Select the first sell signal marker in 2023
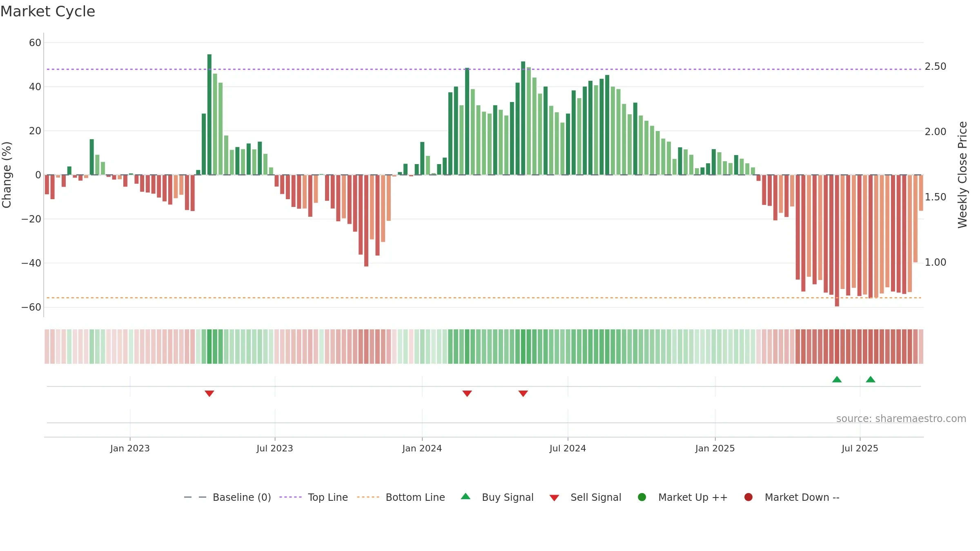The width and height of the screenshot is (980, 551). pyautogui.click(x=209, y=393)
